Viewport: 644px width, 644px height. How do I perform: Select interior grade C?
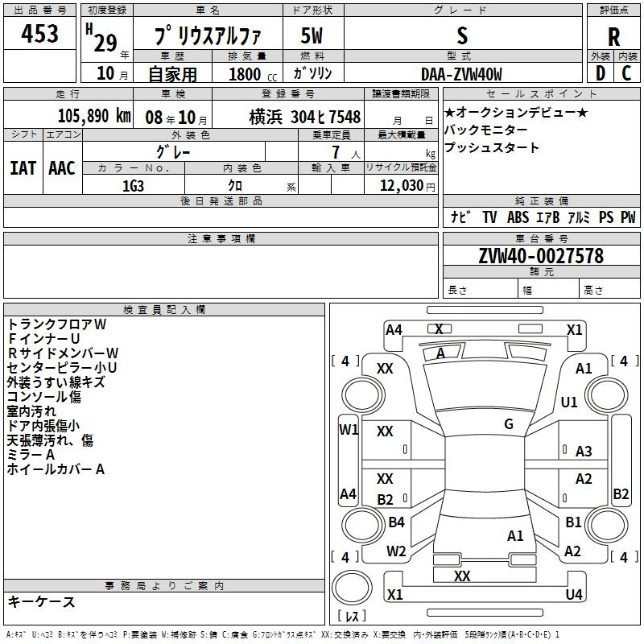(626, 73)
